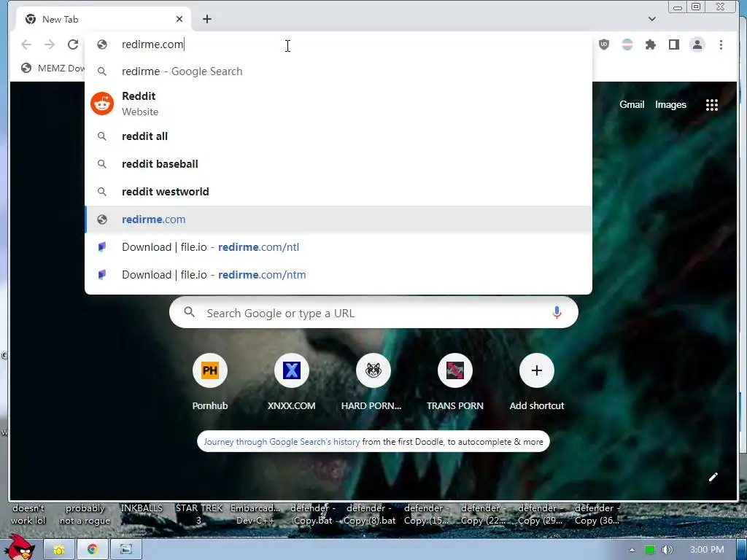Open the Gmail link
Viewport: 747px width, 560px height.
click(632, 105)
